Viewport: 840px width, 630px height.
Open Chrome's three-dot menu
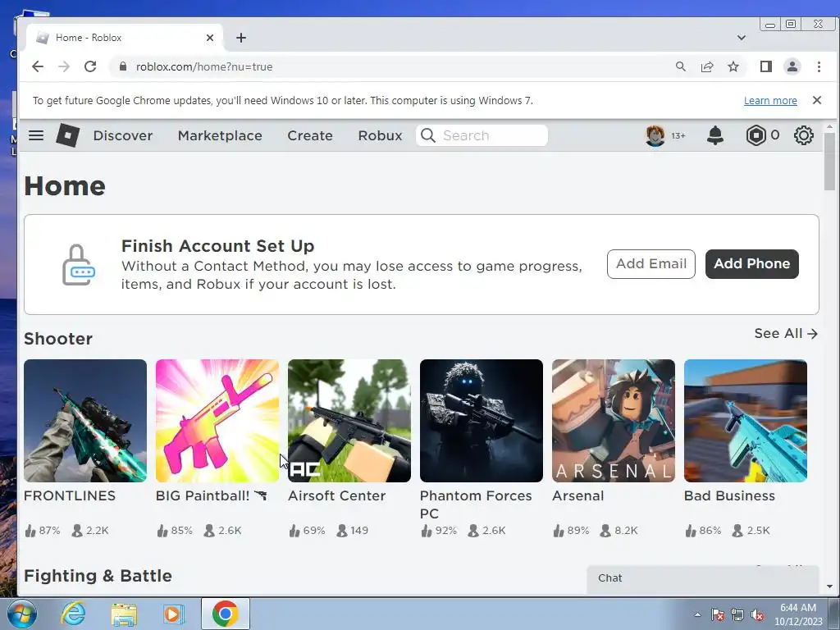tap(819, 66)
